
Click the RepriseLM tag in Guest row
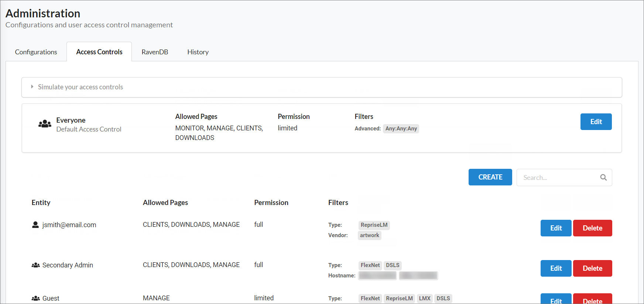399,298
